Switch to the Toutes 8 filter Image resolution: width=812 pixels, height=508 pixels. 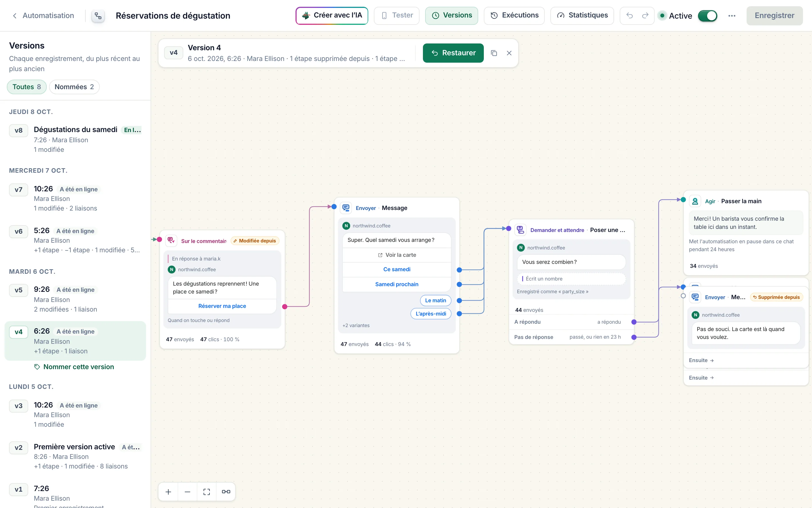click(27, 87)
